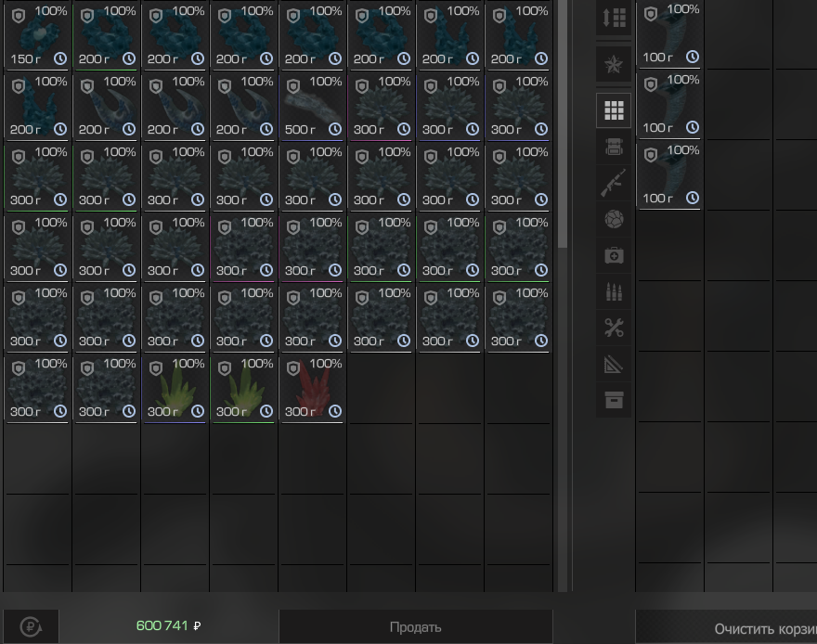Select green plant item with green underline

click(x=244, y=389)
